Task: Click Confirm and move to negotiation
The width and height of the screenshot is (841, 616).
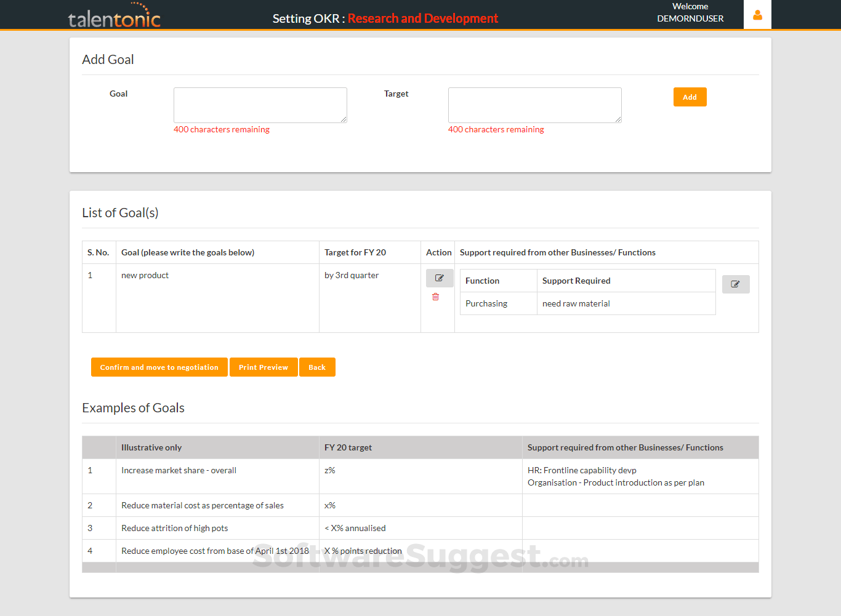Action: [159, 367]
